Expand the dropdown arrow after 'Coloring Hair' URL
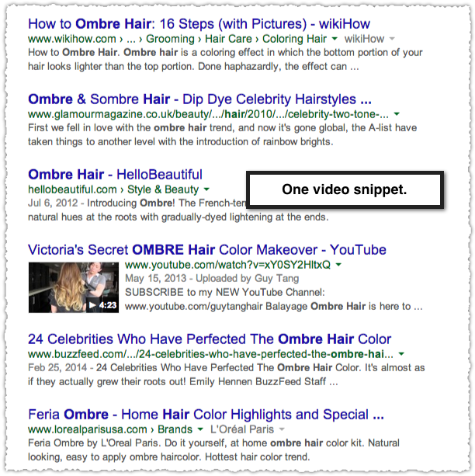This screenshot has width=475, height=476. [335, 39]
